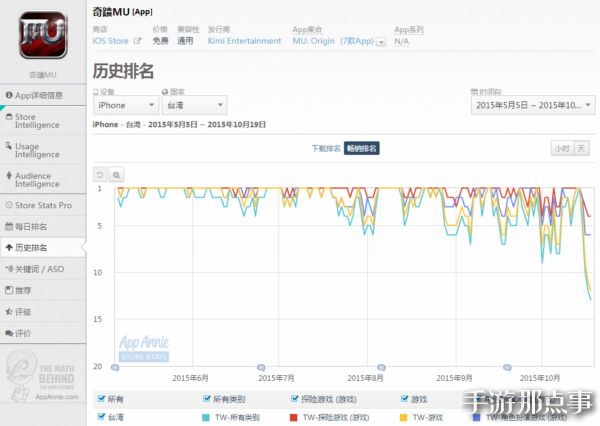Screen dimensions: 600x426
Task: Open the date range dropdown
Action: tap(530, 104)
